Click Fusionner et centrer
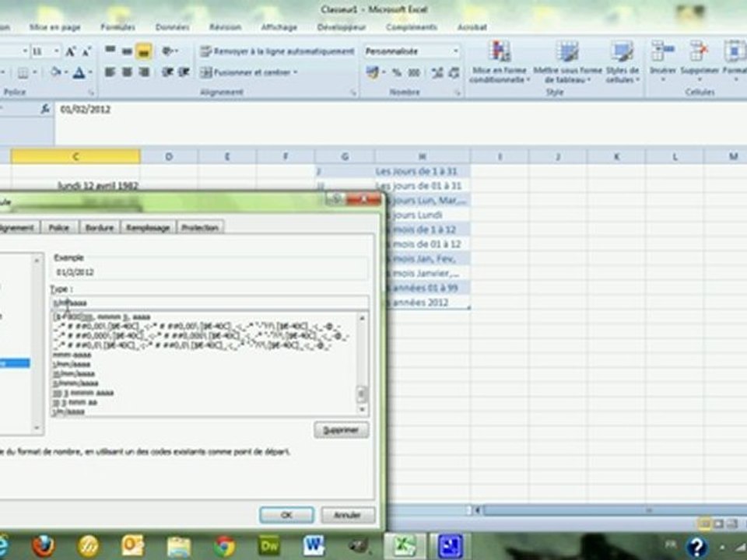The image size is (747, 560). click(x=246, y=72)
